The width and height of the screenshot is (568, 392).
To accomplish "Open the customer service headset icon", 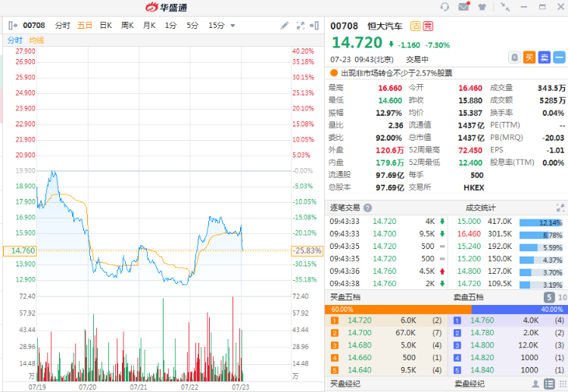I will (x=445, y=7).
